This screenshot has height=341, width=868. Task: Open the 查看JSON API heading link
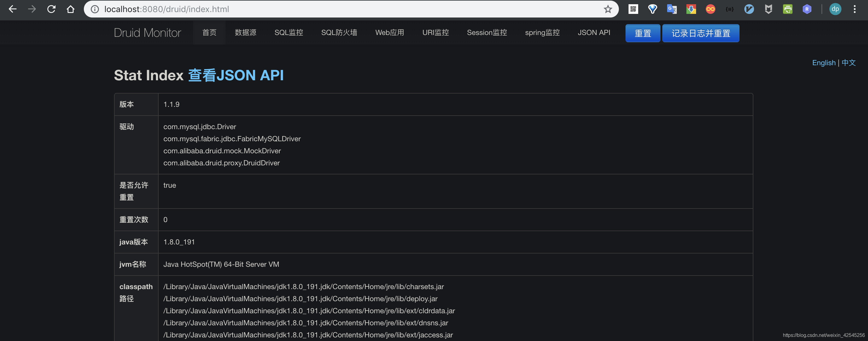pos(236,75)
